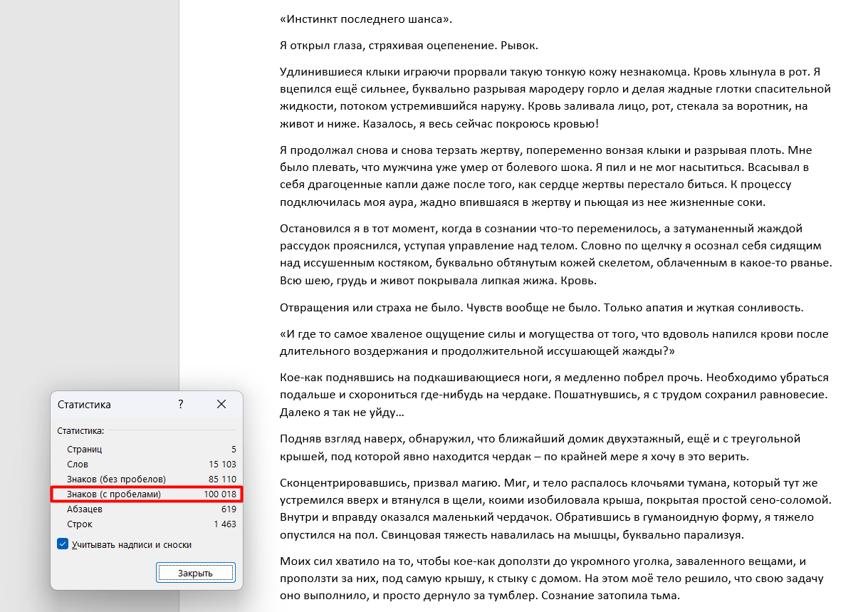Click the "Строк" line count row
This screenshot has height=612, width=868.
(x=147, y=524)
